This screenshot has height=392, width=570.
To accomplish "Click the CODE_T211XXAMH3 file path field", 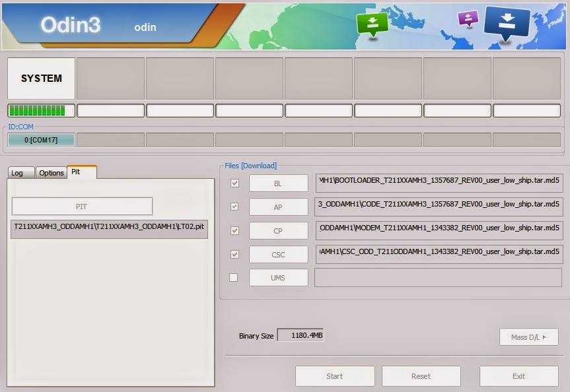I will (439, 207).
